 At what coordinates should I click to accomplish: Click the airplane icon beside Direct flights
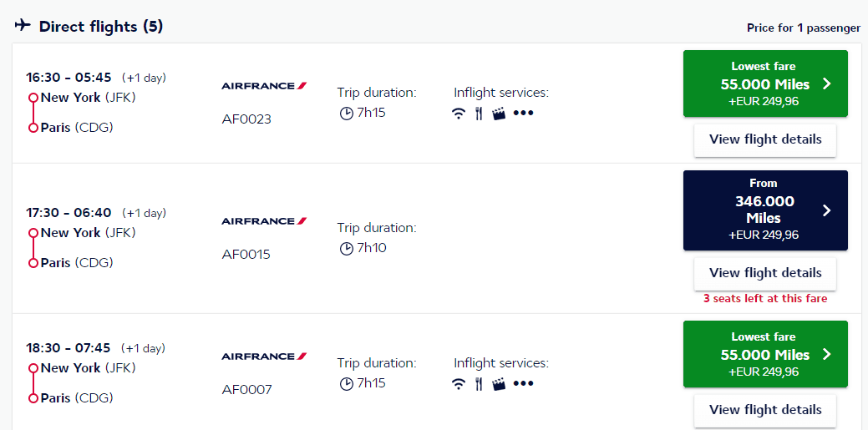pos(23,26)
